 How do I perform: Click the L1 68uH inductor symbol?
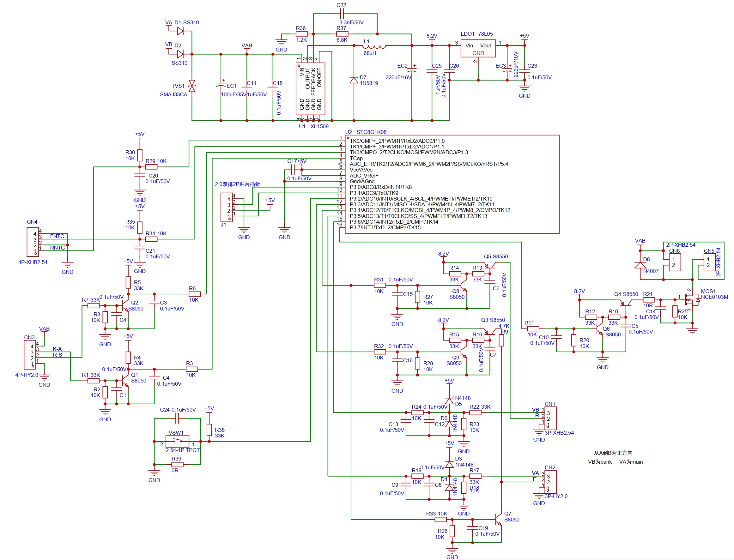pyautogui.click(x=374, y=46)
